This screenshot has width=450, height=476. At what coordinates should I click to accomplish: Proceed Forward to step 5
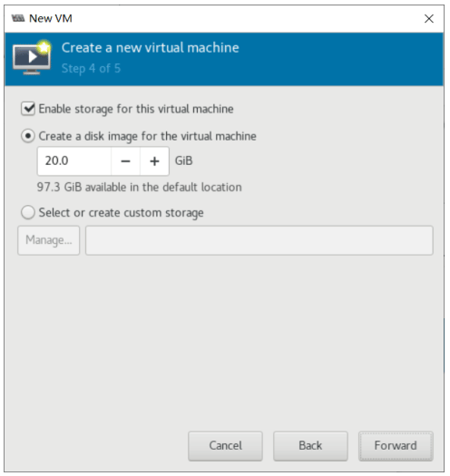396,446
